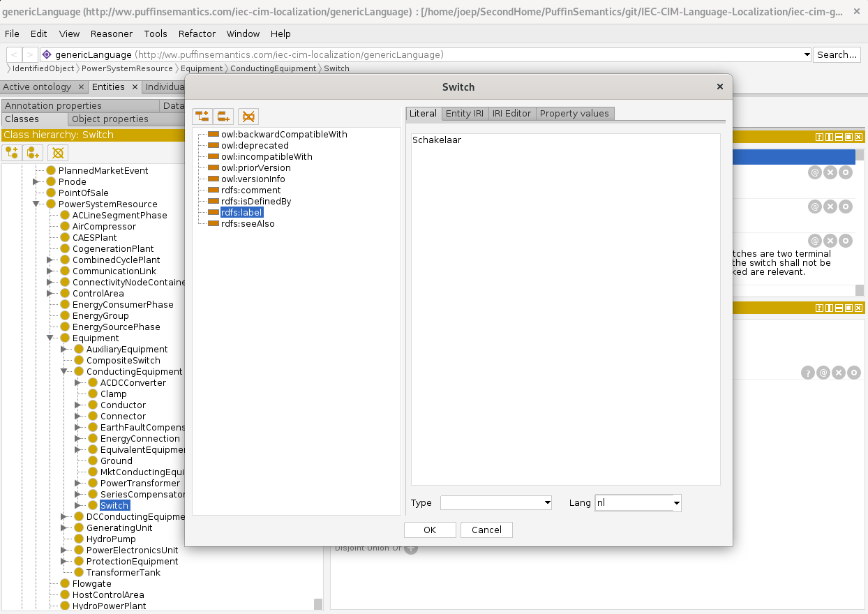This screenshot has height=614, width=868.
Task: Delete annotation property icon in Switch dialog
Action: point(248,117)
